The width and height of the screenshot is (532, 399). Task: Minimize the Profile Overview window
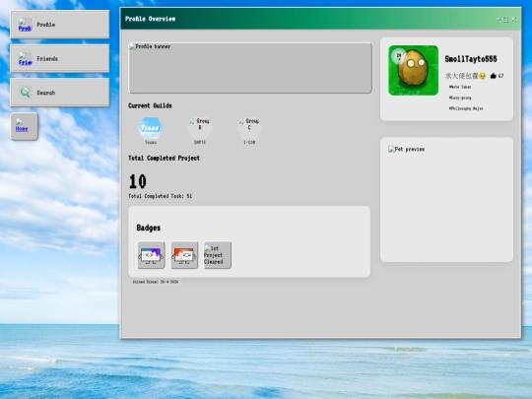click(x=498, y=19)
